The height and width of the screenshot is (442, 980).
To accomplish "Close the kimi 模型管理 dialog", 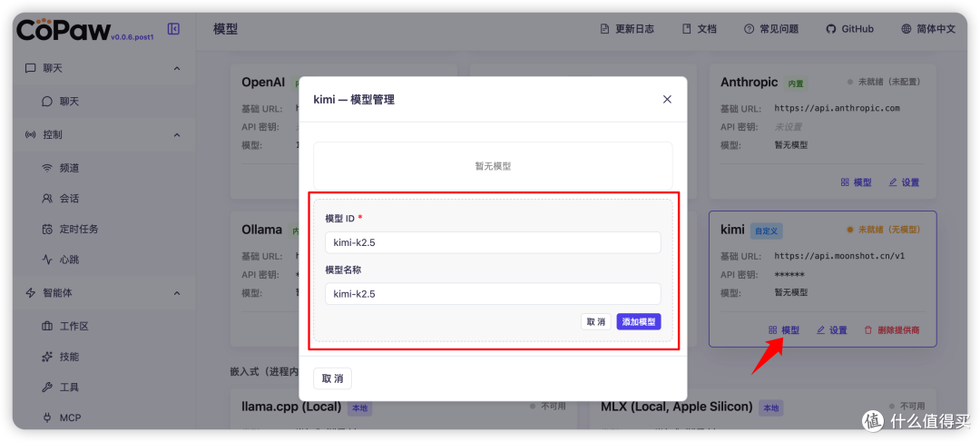I will pos(667,99).
